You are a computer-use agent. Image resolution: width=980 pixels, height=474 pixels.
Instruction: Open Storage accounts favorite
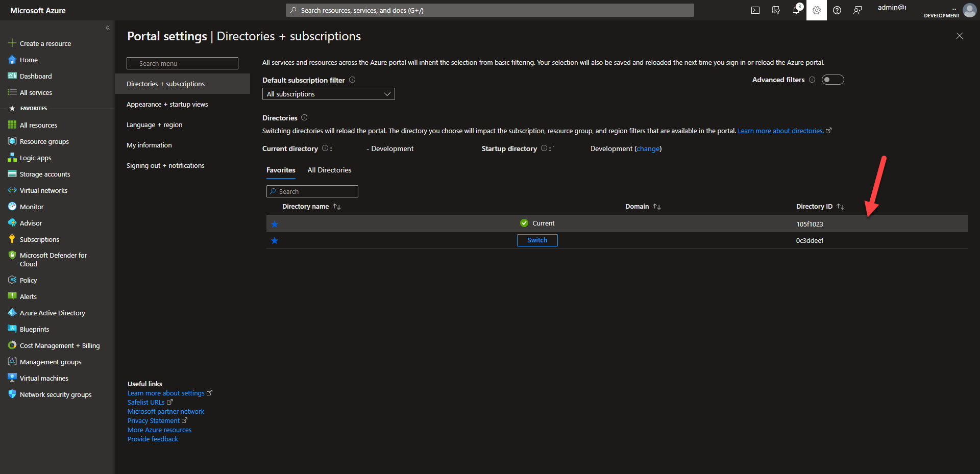click(x=45, y=174)
